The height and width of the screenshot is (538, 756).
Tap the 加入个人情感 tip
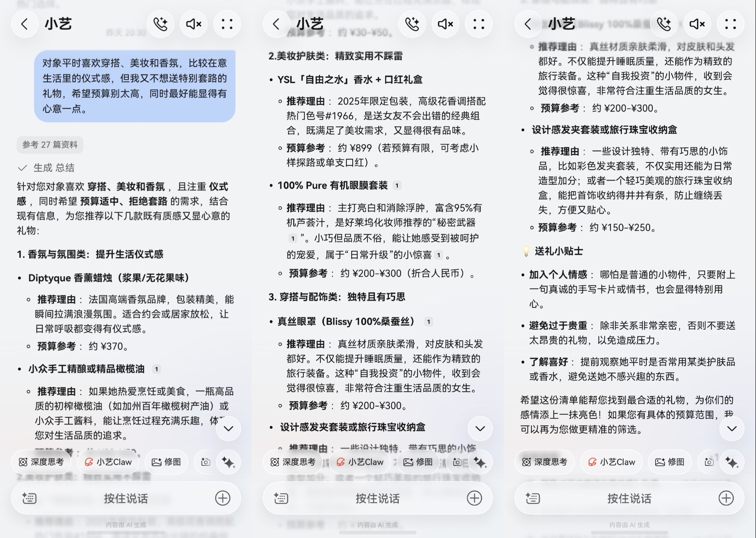pos(632,289)
